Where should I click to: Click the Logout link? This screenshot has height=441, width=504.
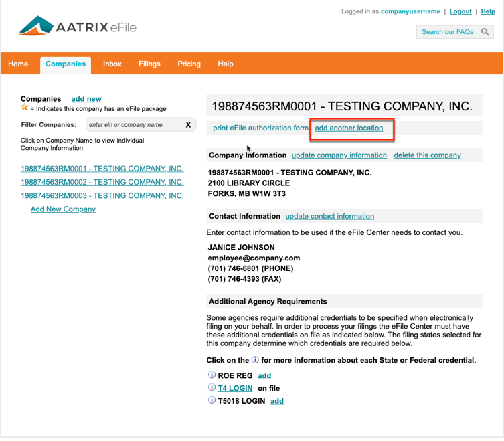click(x=460, y=11)
